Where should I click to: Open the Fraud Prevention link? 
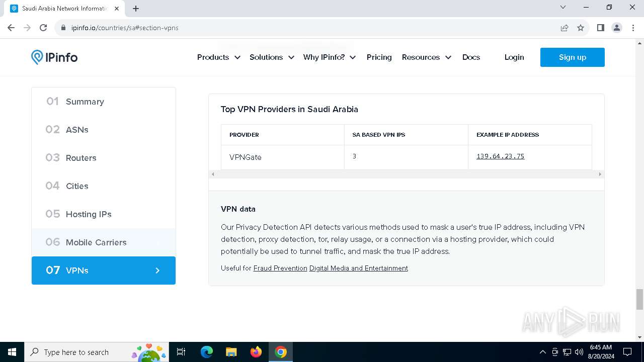coord(280,268)
